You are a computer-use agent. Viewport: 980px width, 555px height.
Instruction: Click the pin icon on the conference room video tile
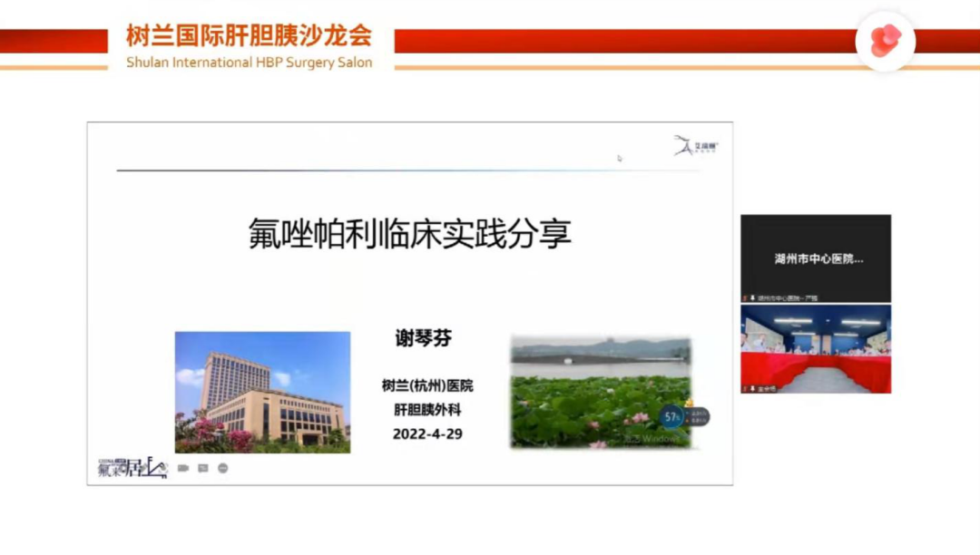click(x=752, y=389)
